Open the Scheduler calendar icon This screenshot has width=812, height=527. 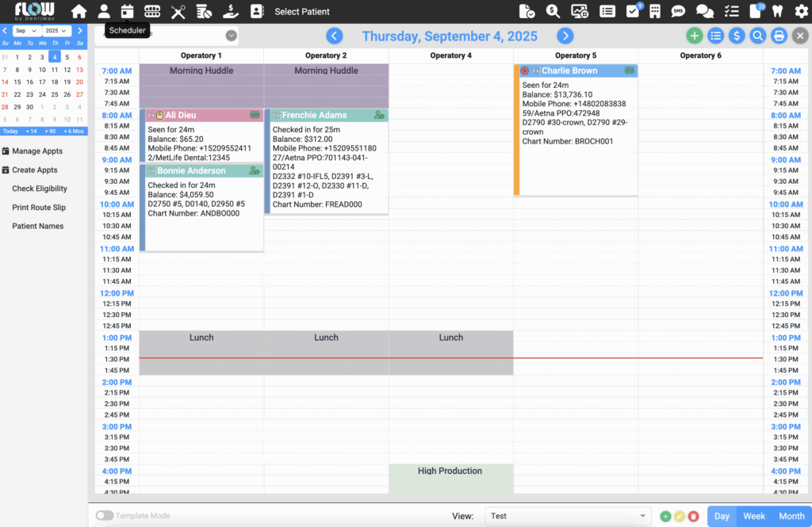click(x=127, y=11)
